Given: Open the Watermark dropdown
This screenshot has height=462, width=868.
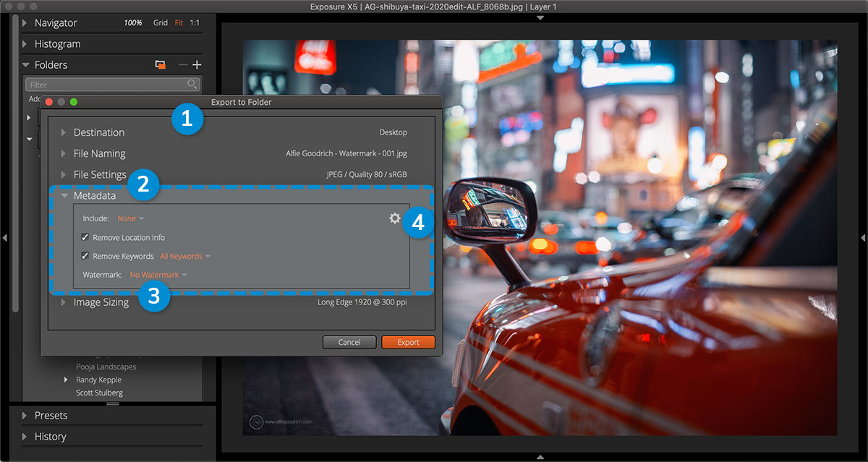Looking at the screenshot, I should tap(158, 275).
